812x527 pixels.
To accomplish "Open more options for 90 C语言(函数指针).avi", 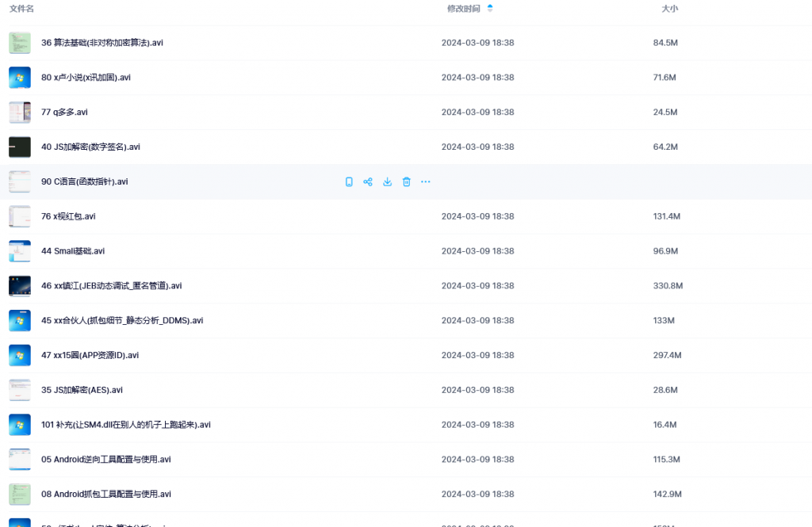I will 426,181.
